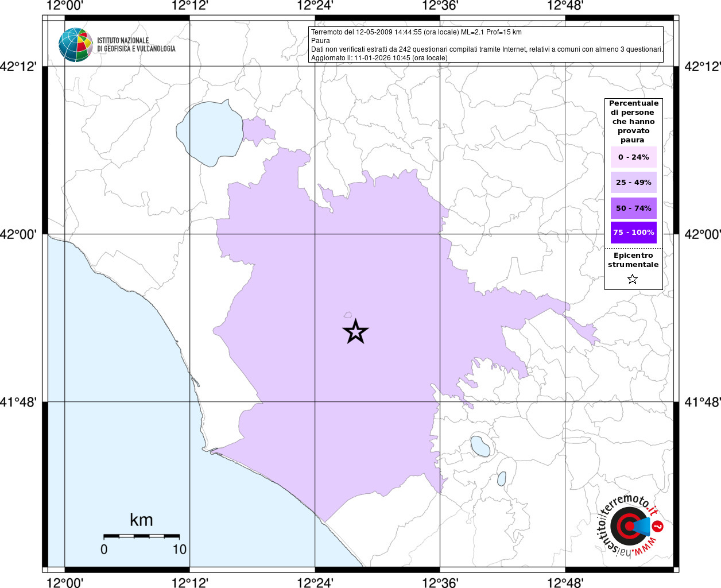Click the top axis label 12°12'
This screenshot has width=721, height=588.
[189, 6]
